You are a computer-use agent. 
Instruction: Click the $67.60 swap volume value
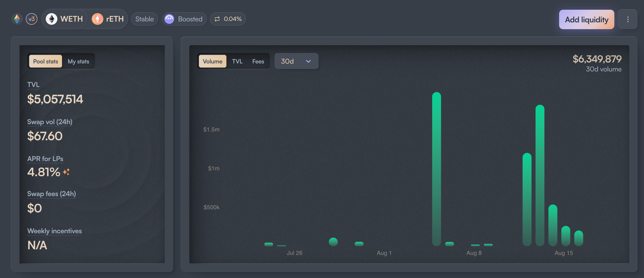45,136
